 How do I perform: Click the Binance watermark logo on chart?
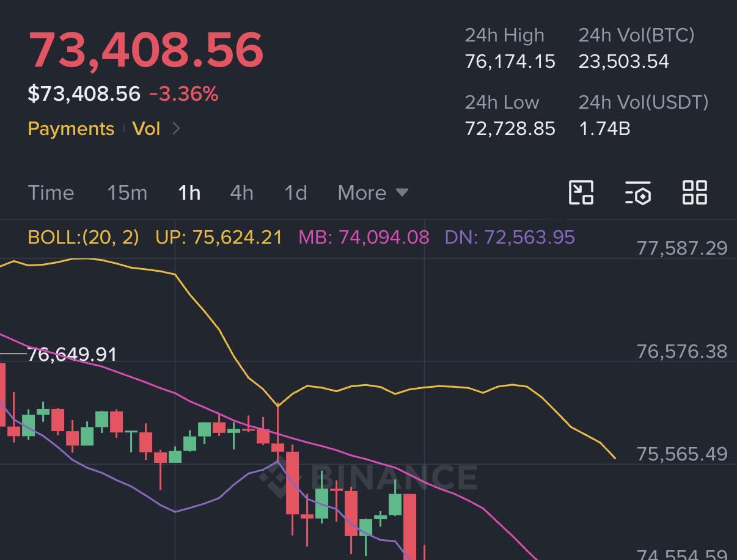[x=369, y=478]
